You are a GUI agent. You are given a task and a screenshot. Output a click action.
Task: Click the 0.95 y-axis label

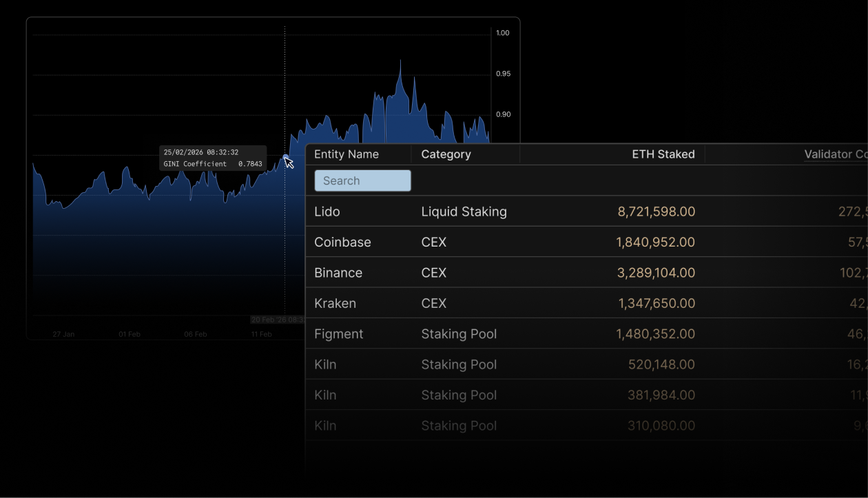tap(503, 74)
